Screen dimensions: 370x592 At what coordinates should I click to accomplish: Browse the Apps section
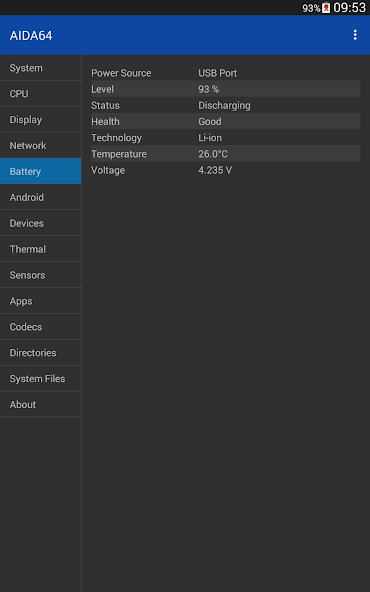pos(40,301)
